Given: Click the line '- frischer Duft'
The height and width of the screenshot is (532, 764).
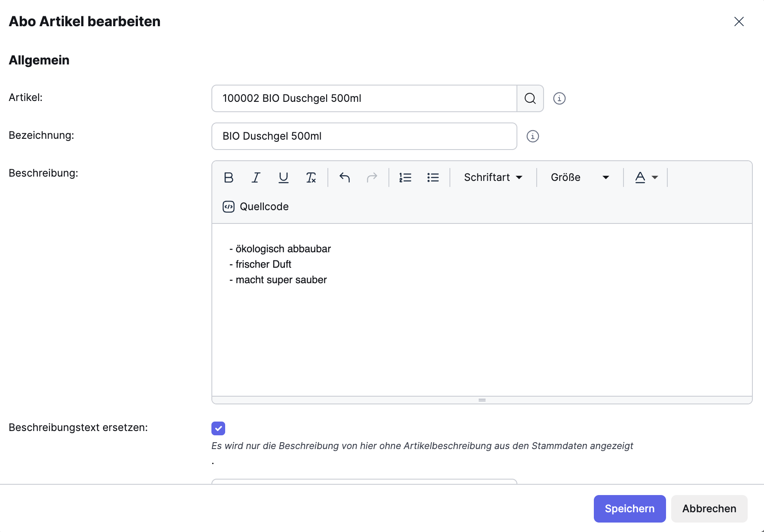Looking at the screenshot, I should [260, 264].
